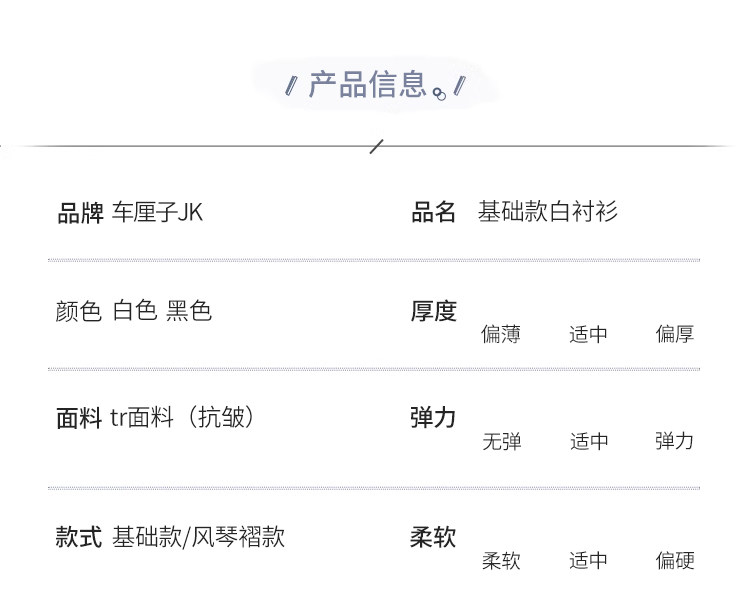Click the bold 品牌 label
The image size is (750, 615).
pyautogui.click(x=79, y=213)
